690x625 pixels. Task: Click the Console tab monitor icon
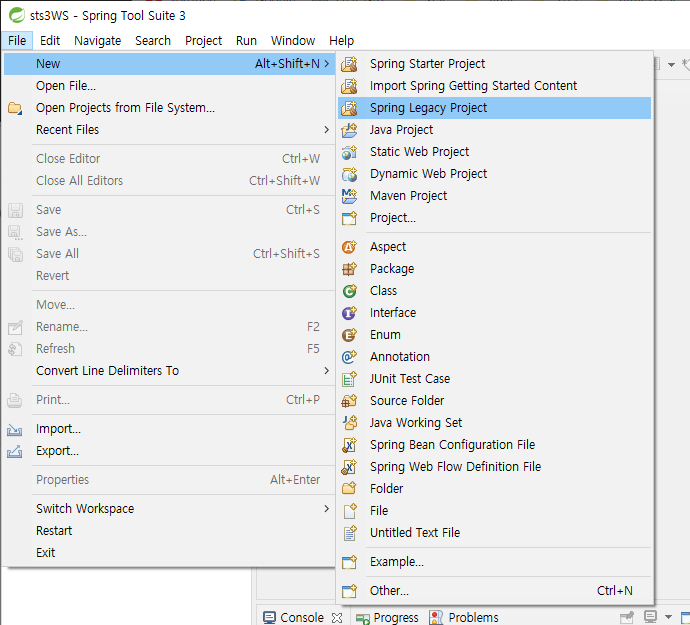click(269, 618)
